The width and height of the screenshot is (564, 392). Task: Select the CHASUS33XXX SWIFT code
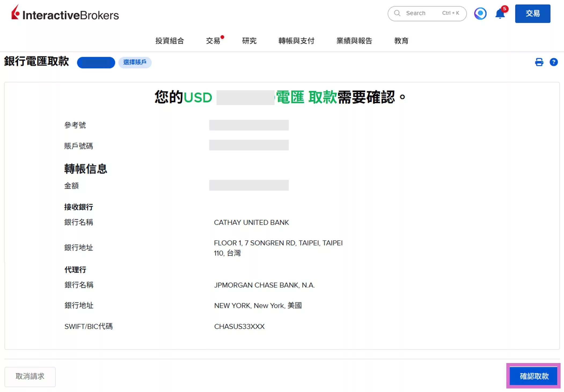pyautogui.click(x=239, y=326)
